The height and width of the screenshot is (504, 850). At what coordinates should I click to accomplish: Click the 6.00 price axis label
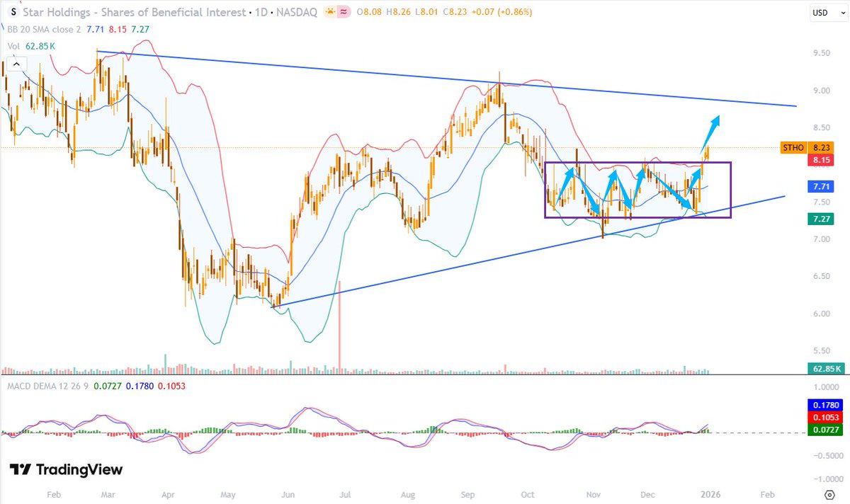tap(821, 314)
